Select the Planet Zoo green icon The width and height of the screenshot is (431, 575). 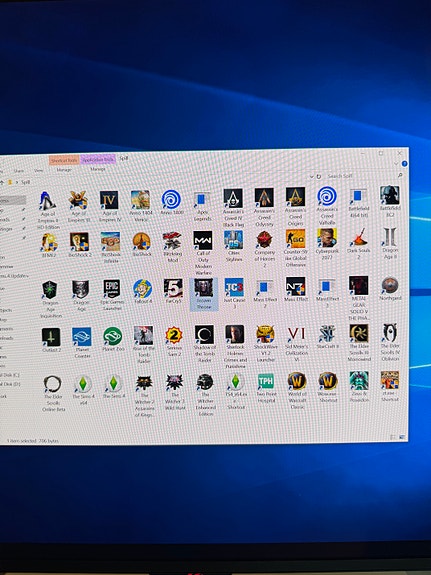point(113,336)
